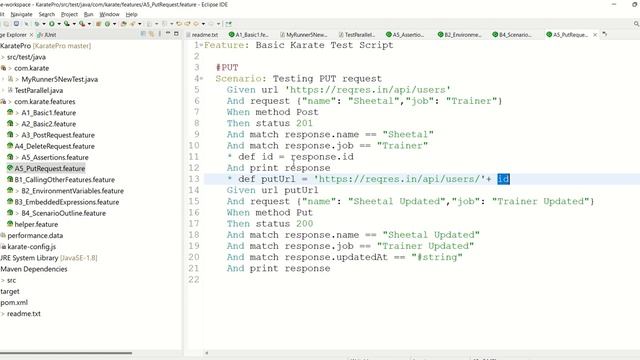640x360 pixels.
Task: Switch to the readme.txt editor tab
Action: tap(202, 35)
